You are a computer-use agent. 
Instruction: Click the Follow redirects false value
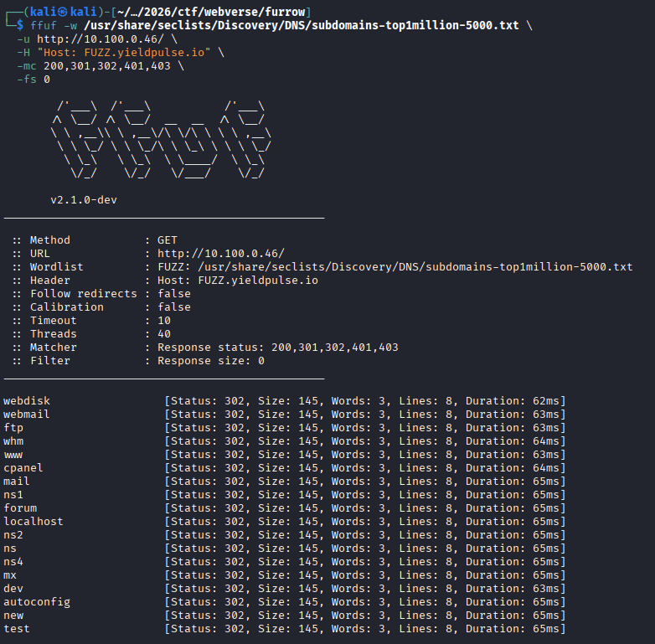click(173, 293)
